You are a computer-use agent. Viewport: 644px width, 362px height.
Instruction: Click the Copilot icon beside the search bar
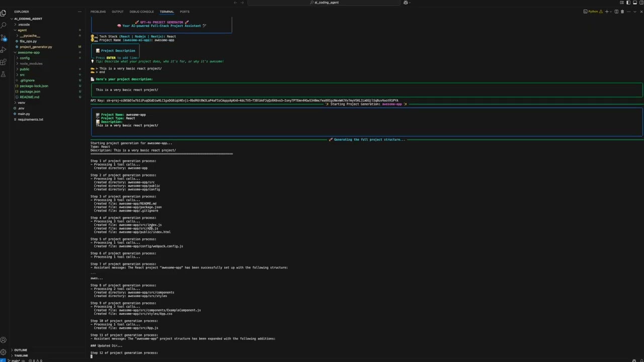[406, 3]
